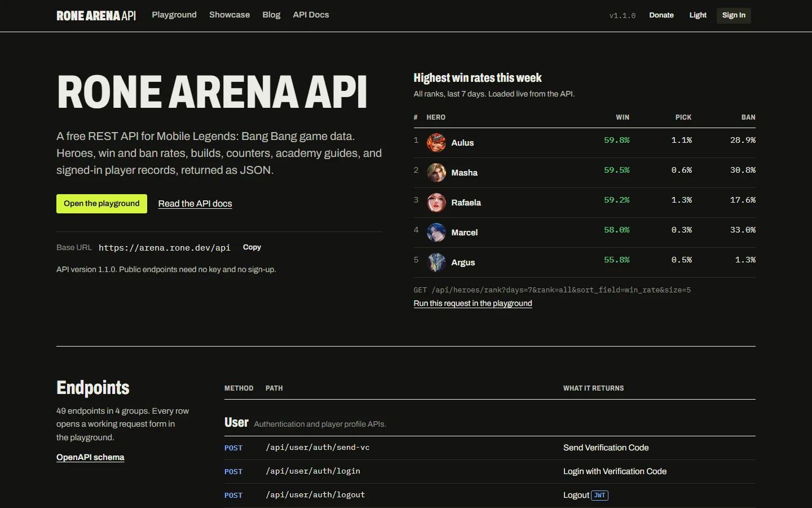
Task: Open the Playground nav item
Action: coord(174,15)
